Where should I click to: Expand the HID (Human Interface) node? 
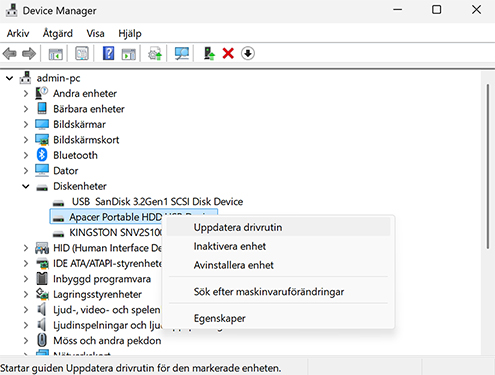click(26, 248)
